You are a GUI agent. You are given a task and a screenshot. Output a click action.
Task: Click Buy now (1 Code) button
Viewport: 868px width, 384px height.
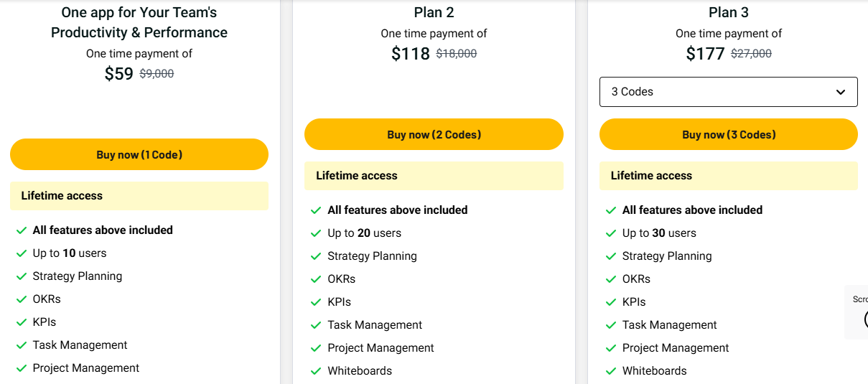(139, 154)
